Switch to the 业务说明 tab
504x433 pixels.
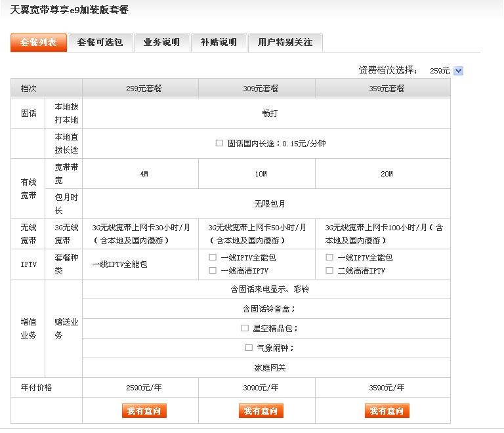pos(161,43)
